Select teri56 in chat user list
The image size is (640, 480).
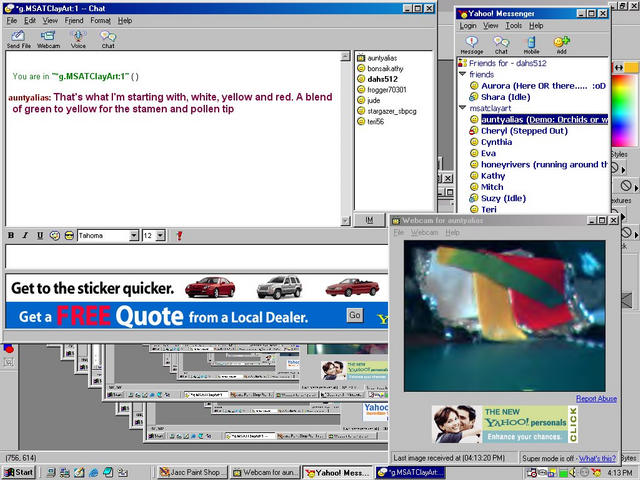pyautogui.click(x=375, y=121)
